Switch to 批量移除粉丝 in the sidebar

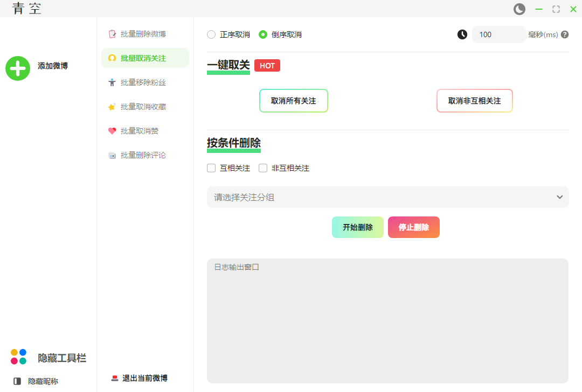143,82
